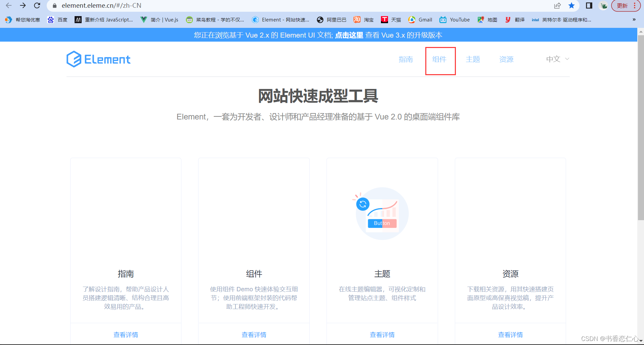Open the 菜鸟教程 bookmark
Image resolution: width=644 pixels, height=345 pixels.
coord(215,20)
